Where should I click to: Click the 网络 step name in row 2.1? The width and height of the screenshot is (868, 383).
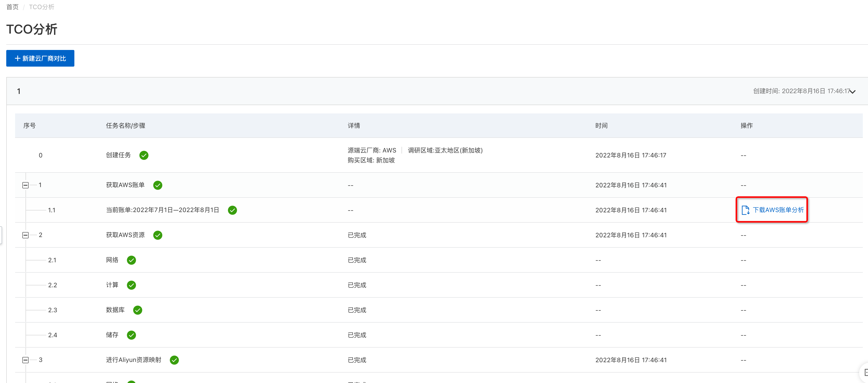pos(112,260)
